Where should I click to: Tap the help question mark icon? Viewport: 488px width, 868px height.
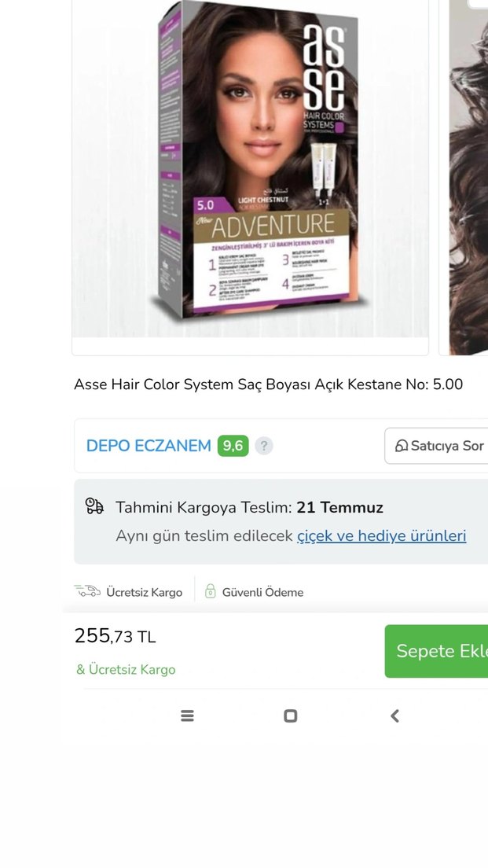[x=264, y=446]
